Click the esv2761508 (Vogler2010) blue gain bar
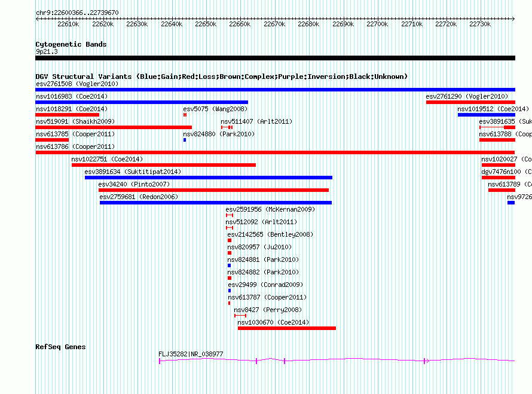The image size is (532, 394). tap(275, 90)
